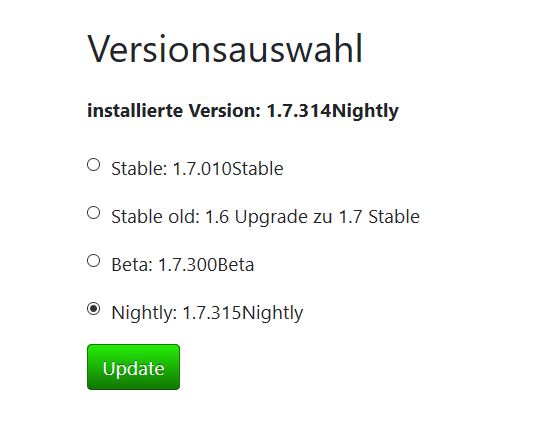
Task: Click the version text 1.7.010Stable
Action: pyautogui.click(x=228, y=169)
